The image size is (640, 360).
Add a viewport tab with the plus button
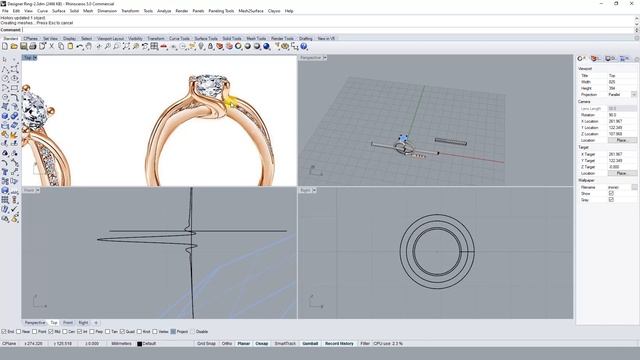(96, 322)
